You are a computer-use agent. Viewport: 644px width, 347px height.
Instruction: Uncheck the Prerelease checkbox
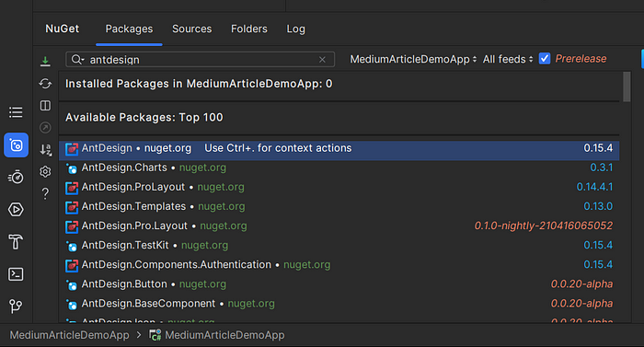(x=545, y=59)
